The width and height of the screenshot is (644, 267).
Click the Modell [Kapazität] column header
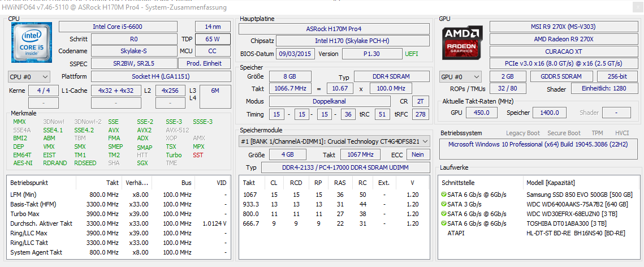[550, 182]
